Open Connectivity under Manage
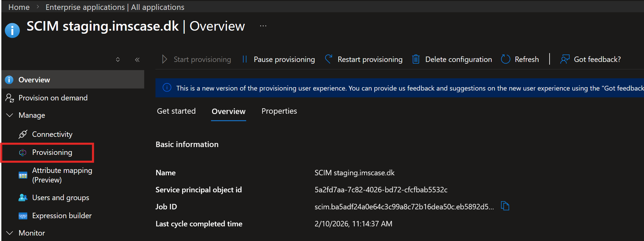Screen dimensions: 644x241 coord(52,134)
